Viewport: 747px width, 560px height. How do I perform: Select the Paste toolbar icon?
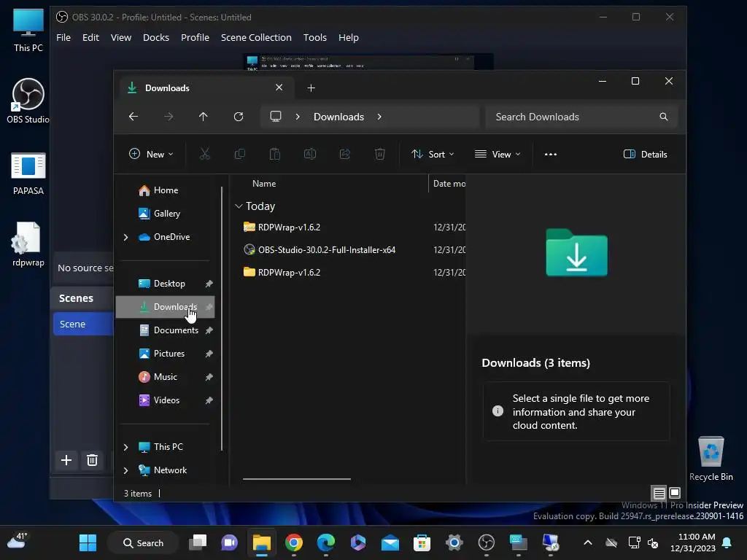coord(275,154)
